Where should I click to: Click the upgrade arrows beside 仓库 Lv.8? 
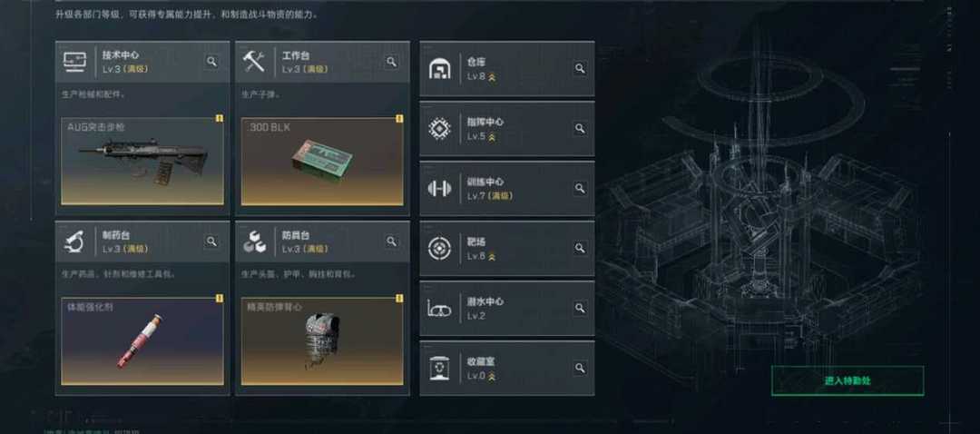(x=492, y=77)
